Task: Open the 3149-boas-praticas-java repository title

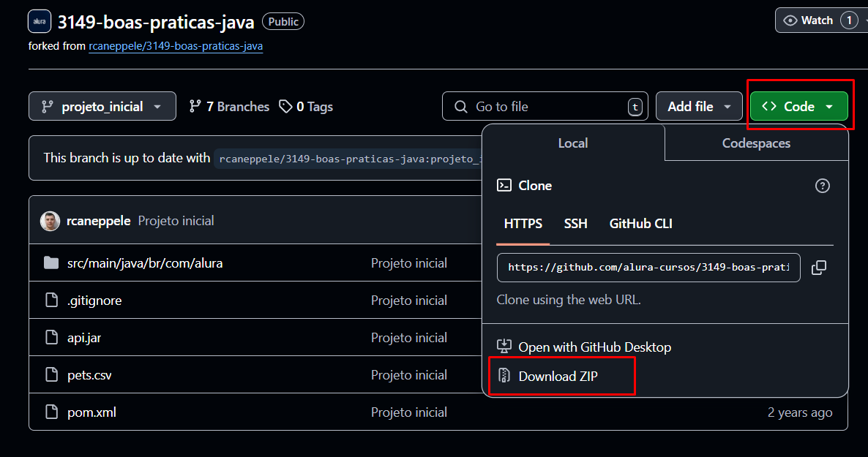Action: point(156,22)
